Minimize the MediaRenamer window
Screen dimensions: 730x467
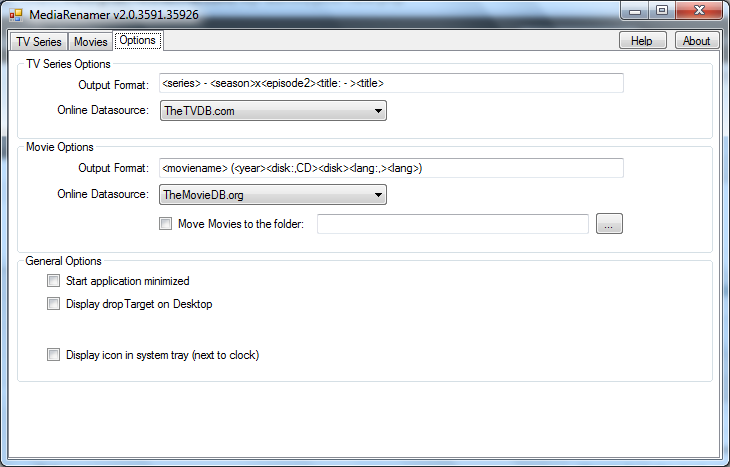tap(636, 11)
